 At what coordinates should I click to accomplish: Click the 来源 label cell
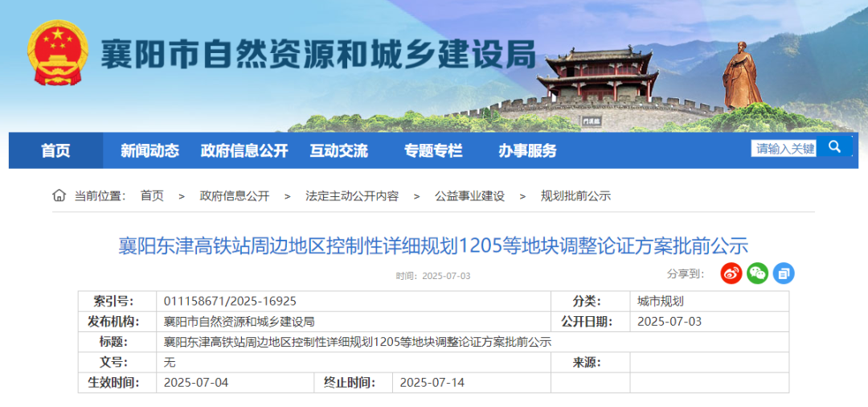point(591,363)
